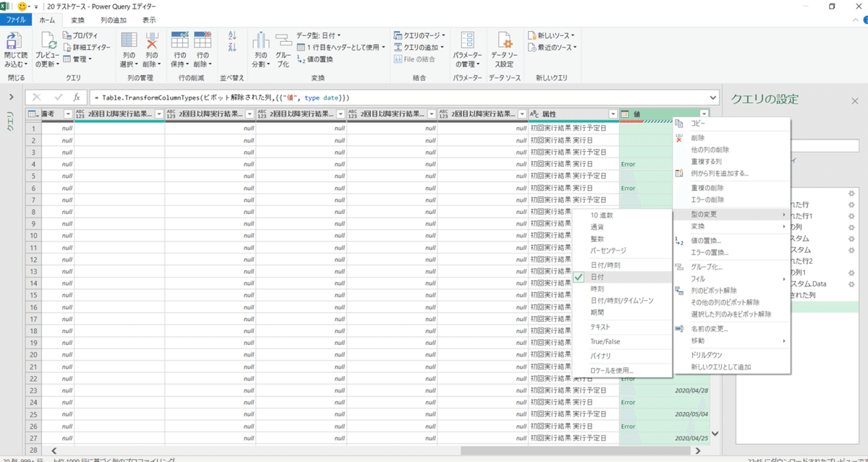Image resolution: width=868 pixels, height=462 pixels.
Task: Click gear icon beside れた行1 applied step
Action: 851,215
